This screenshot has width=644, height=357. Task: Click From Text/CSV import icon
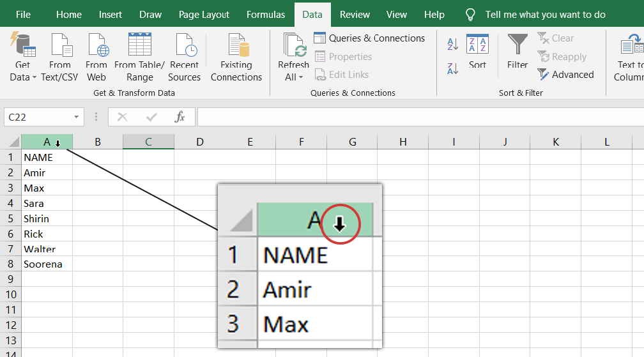coord(59,57)
